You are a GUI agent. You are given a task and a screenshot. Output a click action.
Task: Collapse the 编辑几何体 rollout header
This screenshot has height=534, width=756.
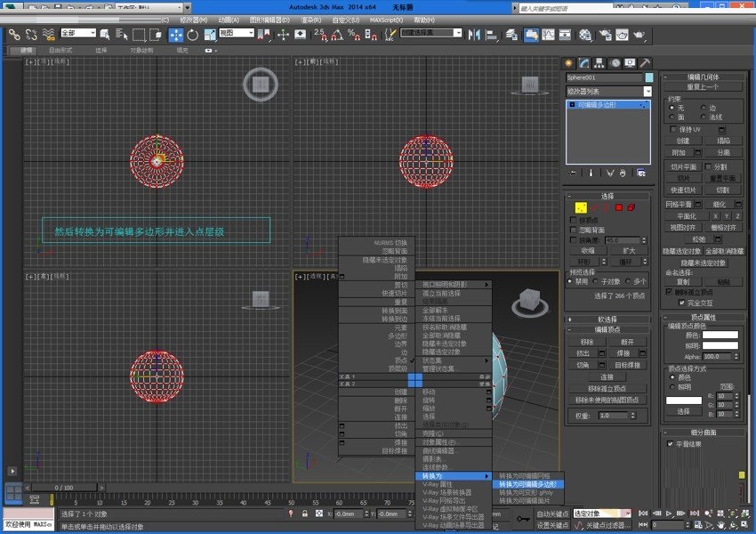click(x=703, y=77)
